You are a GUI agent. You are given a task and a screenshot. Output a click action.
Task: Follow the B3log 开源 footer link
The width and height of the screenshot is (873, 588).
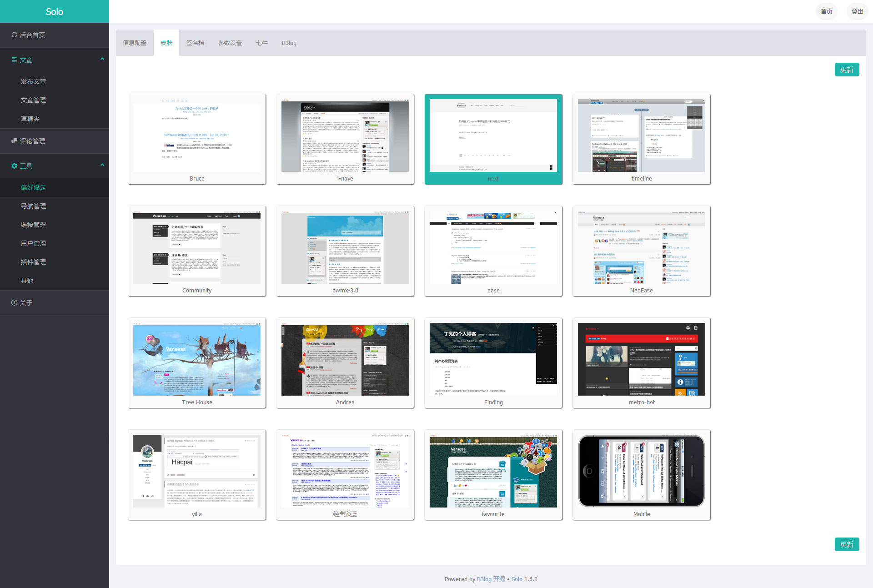point(491,579)
